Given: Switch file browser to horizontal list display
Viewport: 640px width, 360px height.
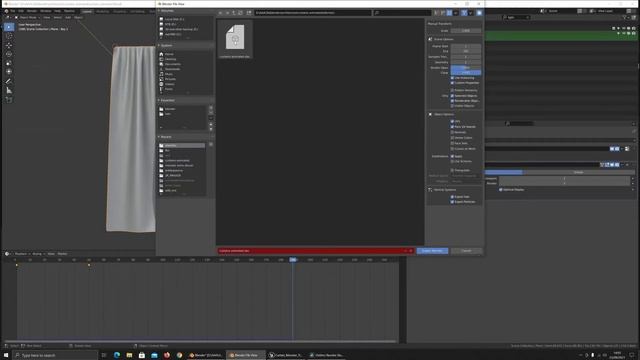Looking at the screenshot, I should point(443,13).
